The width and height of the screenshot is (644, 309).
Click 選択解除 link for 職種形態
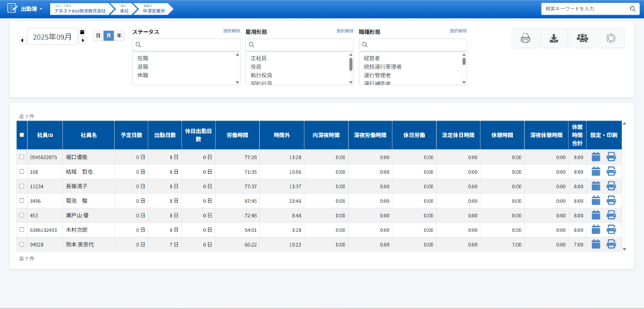(x=458, y=30)
